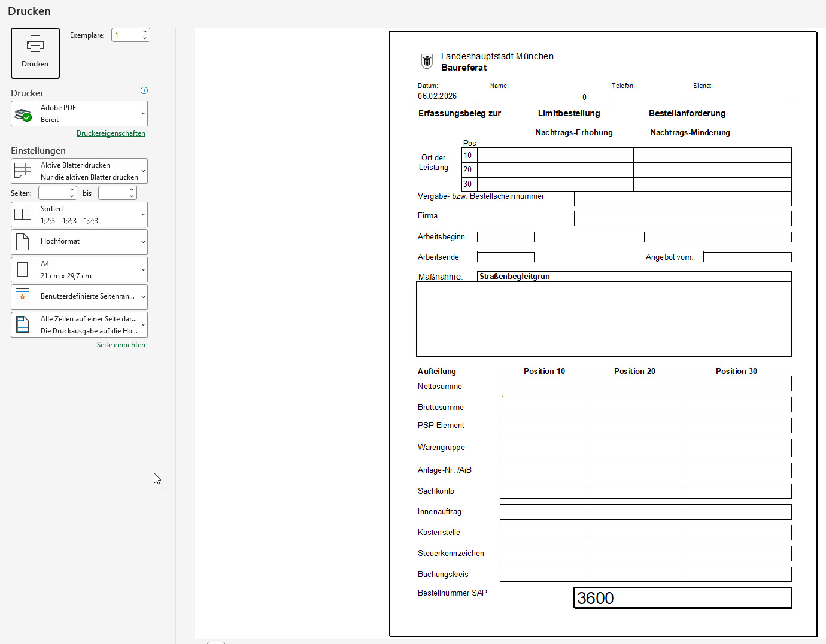
Task: Open the Adobe PDF printer dropdown
Action: [x=143, y=114]
